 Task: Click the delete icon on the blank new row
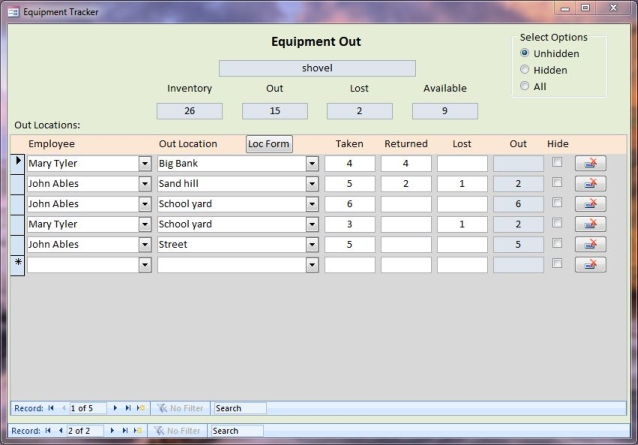(x=590, y=265)
